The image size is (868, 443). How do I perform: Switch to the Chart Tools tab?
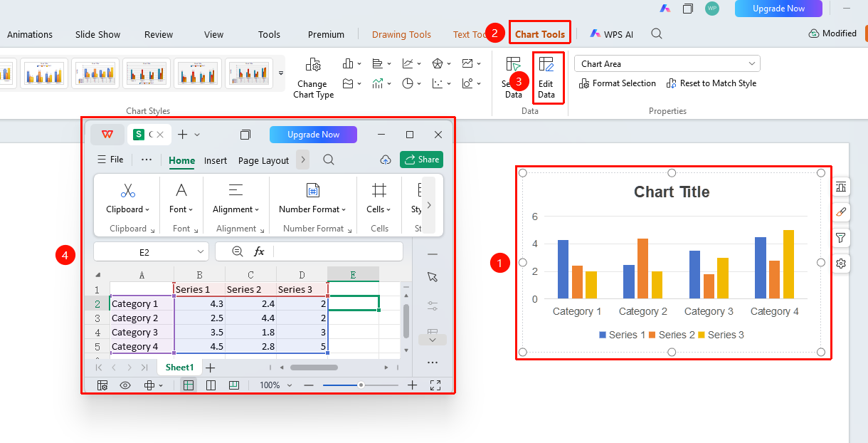(540, 34)
